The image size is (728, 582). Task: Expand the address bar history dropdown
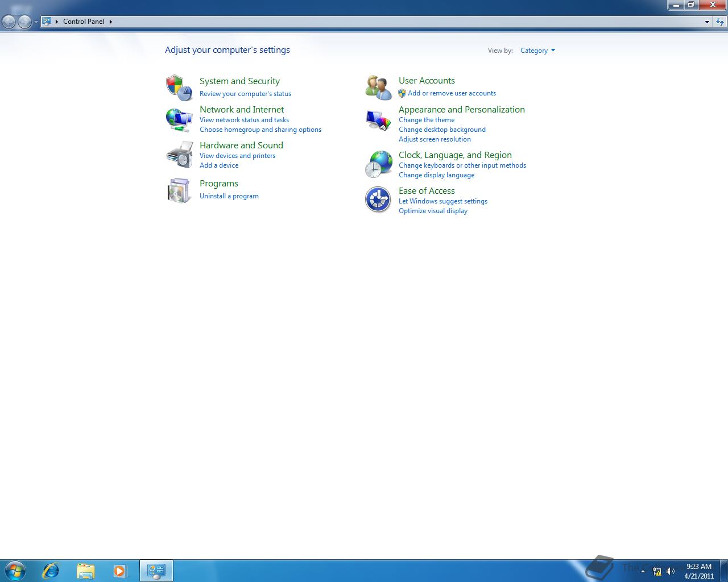click(x=707, y=22)
